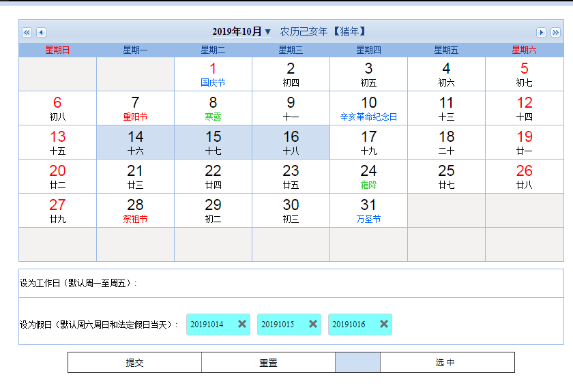Jump to next year with double-right arrow

[555, 32]
